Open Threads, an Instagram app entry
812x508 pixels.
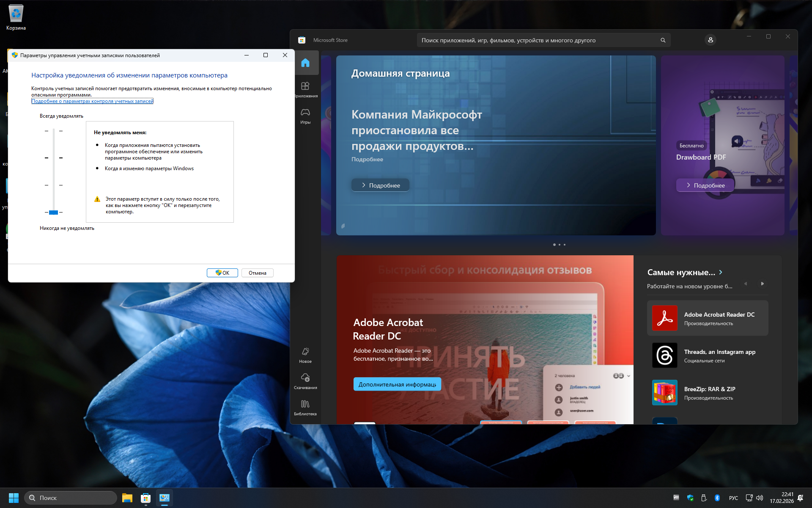707,356
